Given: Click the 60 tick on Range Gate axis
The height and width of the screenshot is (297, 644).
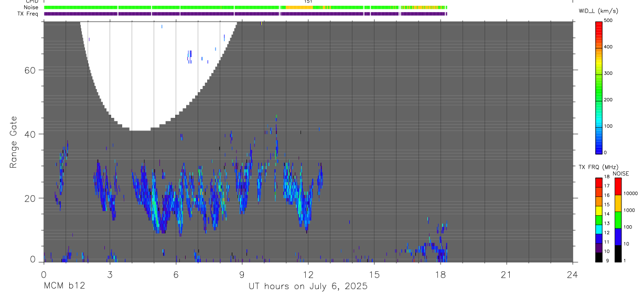Looking at the screenshot, I should click(29, 70).
